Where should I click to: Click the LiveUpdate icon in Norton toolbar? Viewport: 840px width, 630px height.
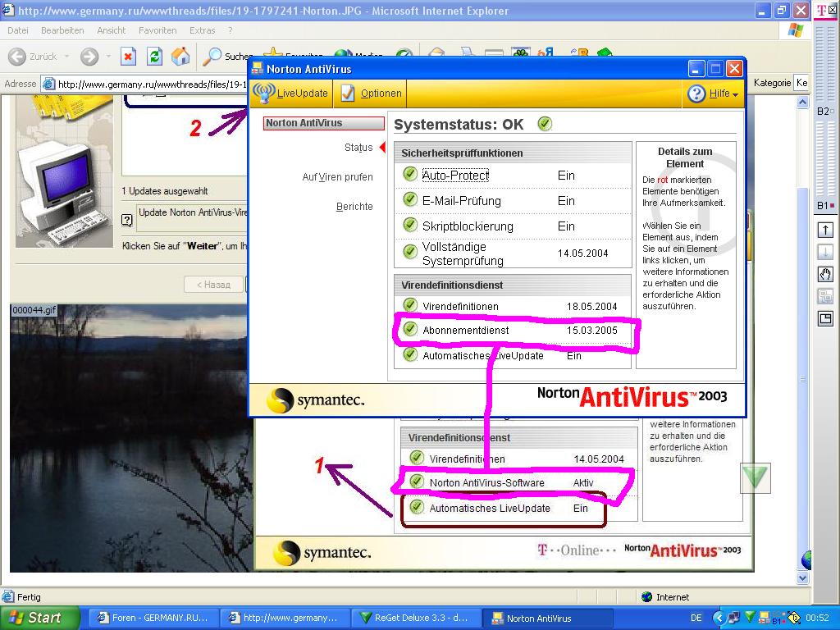(263, 93)
